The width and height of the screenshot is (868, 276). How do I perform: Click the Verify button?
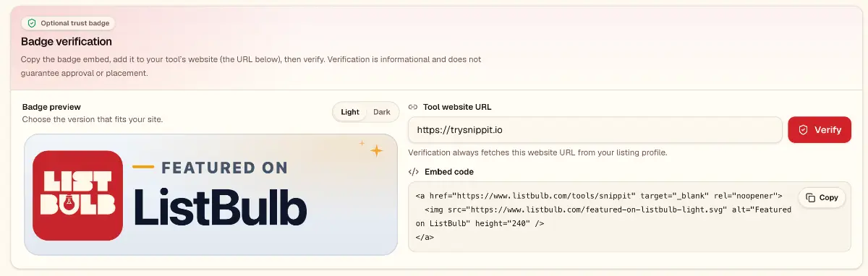pyautogui.click(x=820, y=130)
